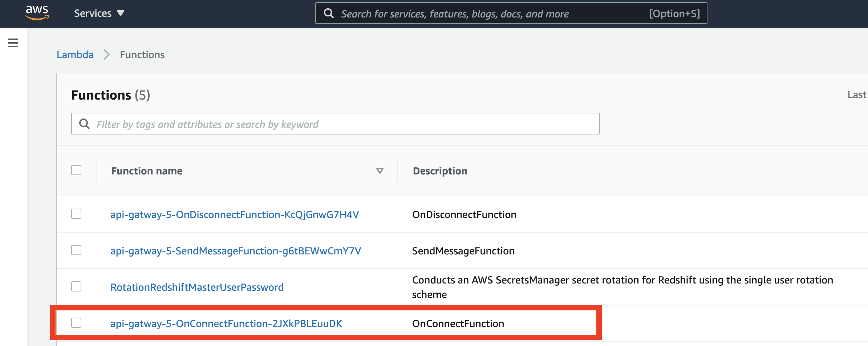The height and width of the screenshot is (346, 868).
Task: Open api-gatway-5-OnConnectFunction-2JXkPBLEuuDK function
Action: click(226, 323)
